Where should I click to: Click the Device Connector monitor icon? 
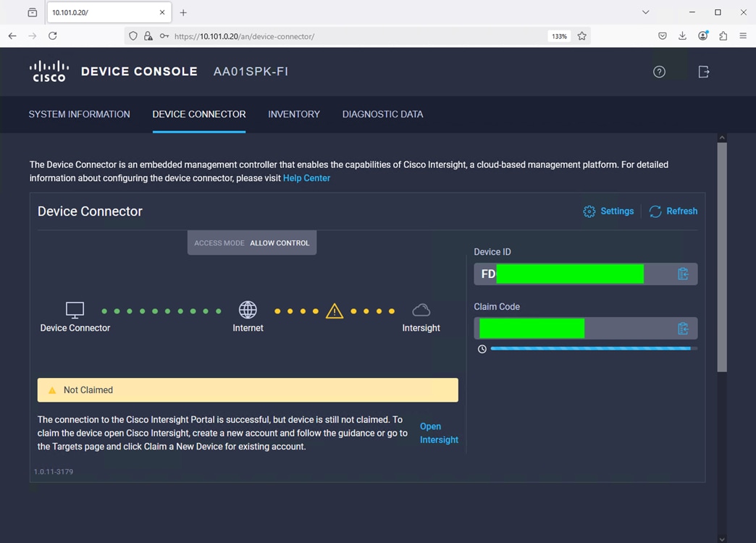75,310
